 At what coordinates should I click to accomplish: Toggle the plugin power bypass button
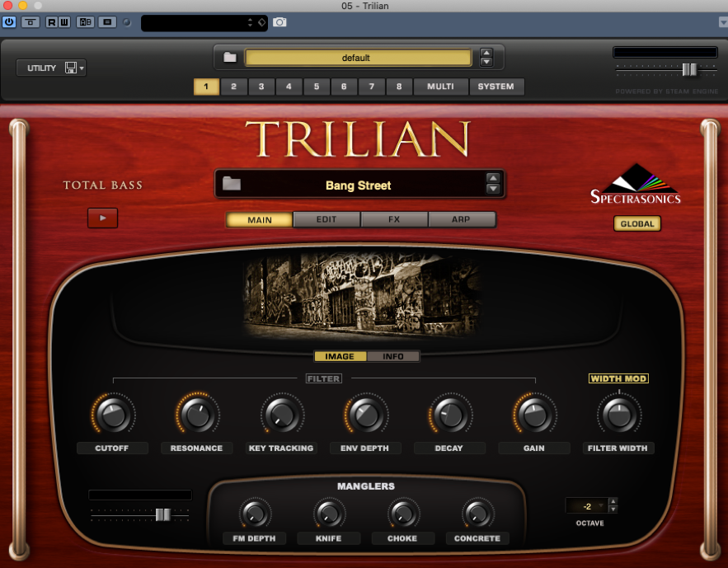click(x=9, y=21)
